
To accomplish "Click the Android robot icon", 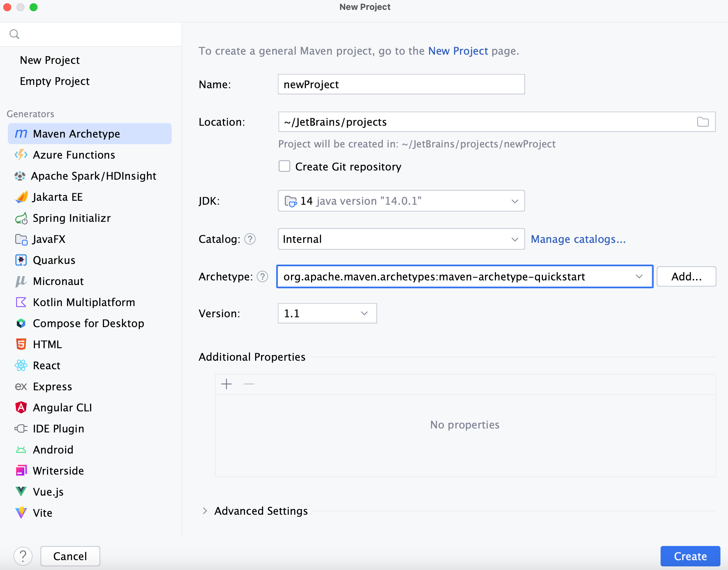I will coord(21,450).
